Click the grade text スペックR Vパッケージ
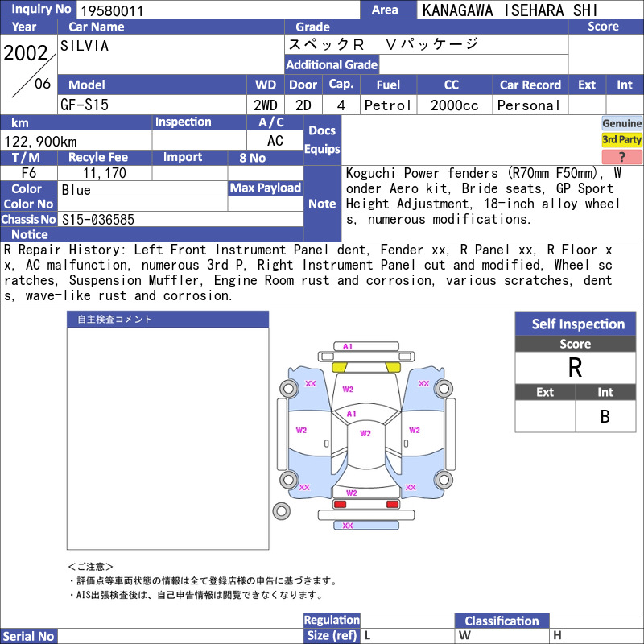 [x=383, y=44]
